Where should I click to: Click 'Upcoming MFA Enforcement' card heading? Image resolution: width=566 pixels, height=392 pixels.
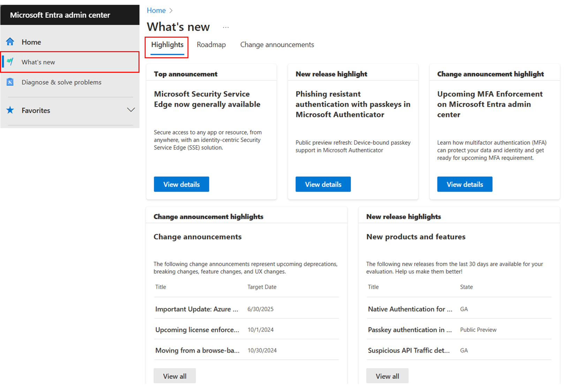pos(490,104)
